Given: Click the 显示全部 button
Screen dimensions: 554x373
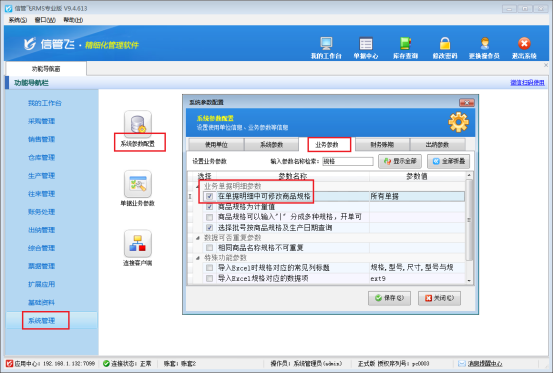Looking at the screenshot, I should tap(400, 161).
